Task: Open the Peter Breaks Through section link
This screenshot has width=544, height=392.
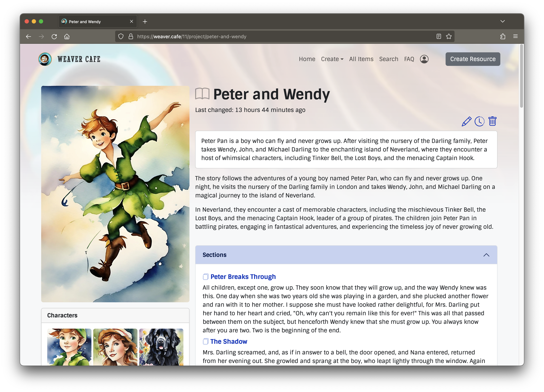Action: click(243, 277)
